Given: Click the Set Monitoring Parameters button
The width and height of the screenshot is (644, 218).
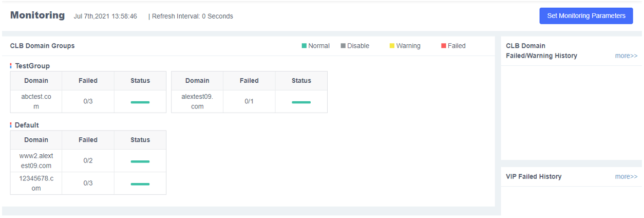Looking at the screenshot, I should tap(586, 16).
